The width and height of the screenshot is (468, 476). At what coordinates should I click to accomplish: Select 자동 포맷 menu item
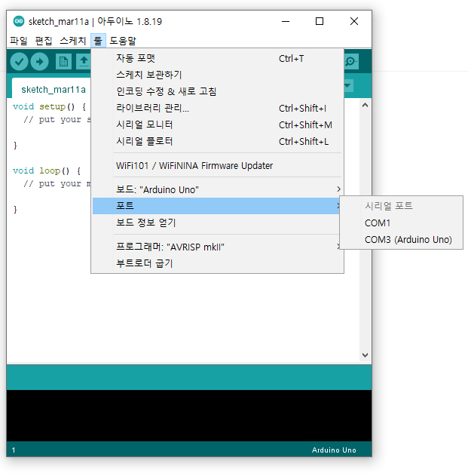coord(218,58)
